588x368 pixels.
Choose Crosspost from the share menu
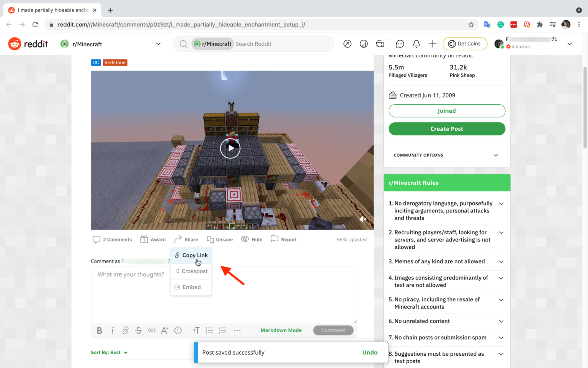tap(194, 271)
